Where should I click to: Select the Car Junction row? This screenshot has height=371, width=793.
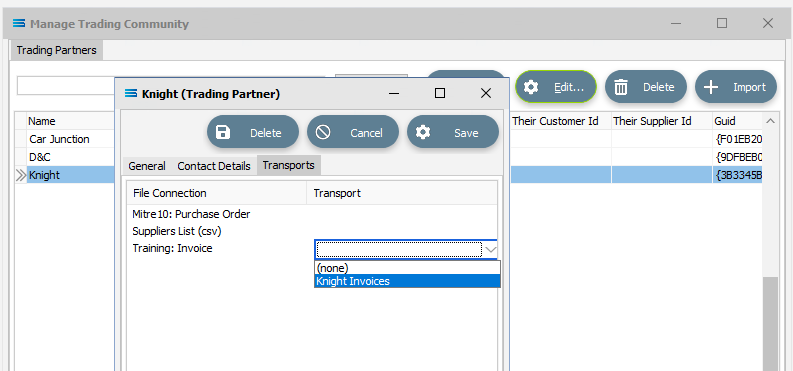pyautogui.click(x=71, y=139)
